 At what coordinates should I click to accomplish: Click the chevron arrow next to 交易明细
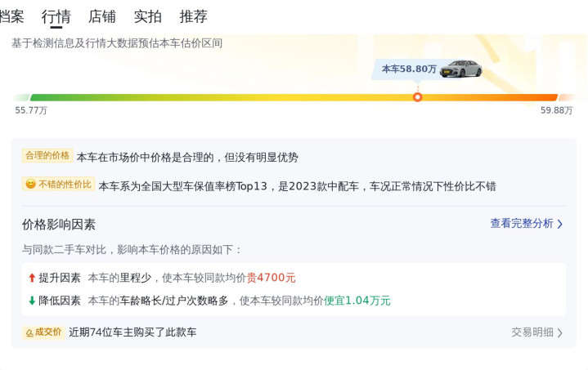(x=560, y=332)
